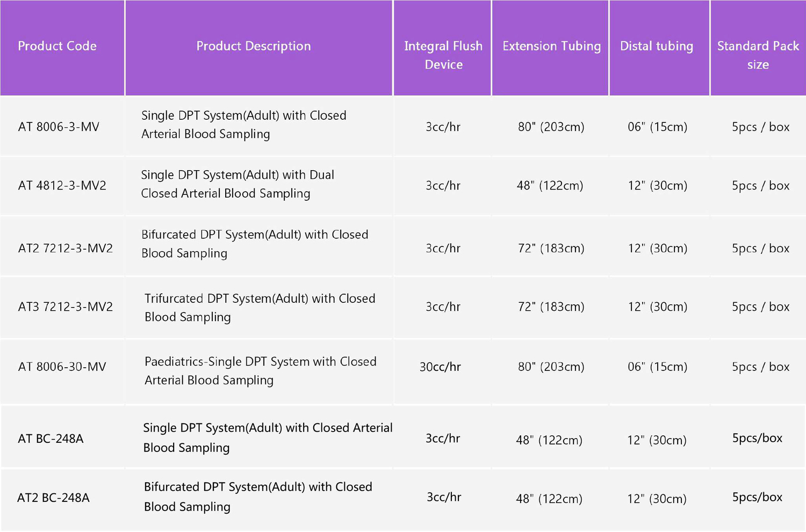806x532 pixels.
Task: Select the Integral Flush Device header
Action: [x=443, y=55]
